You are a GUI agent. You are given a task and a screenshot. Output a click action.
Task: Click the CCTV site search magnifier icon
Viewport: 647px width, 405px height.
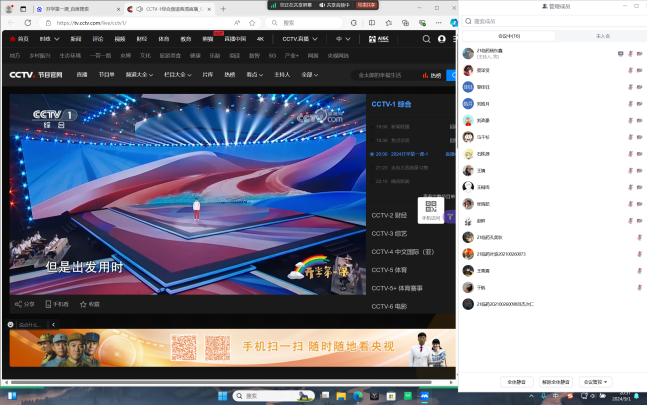pyautogui.click(x=426, y=39)
